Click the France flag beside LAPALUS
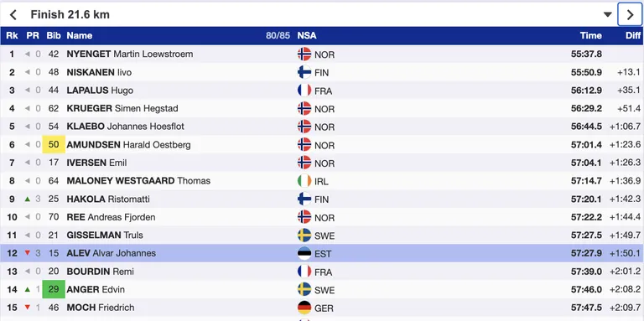Screen dimensions: 644x321 [304, 91]
